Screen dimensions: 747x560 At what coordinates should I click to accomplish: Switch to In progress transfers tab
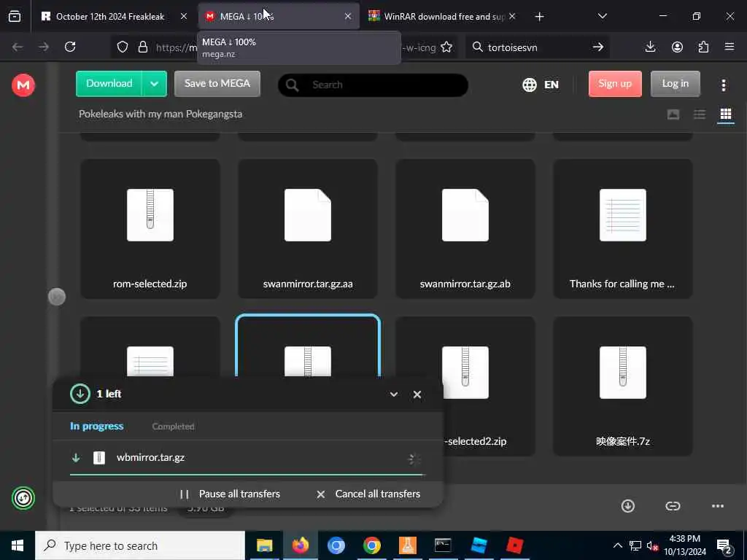[x=97, y=426]
